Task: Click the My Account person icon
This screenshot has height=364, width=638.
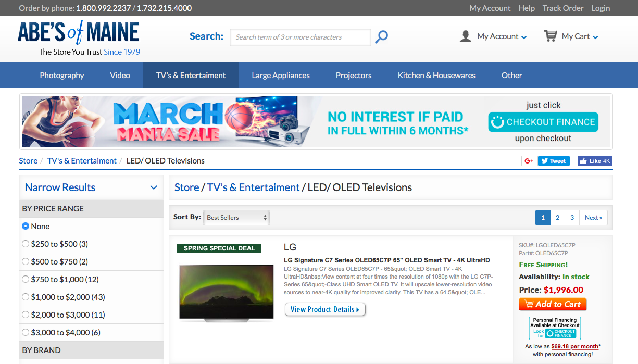Action: click(466, 36)
